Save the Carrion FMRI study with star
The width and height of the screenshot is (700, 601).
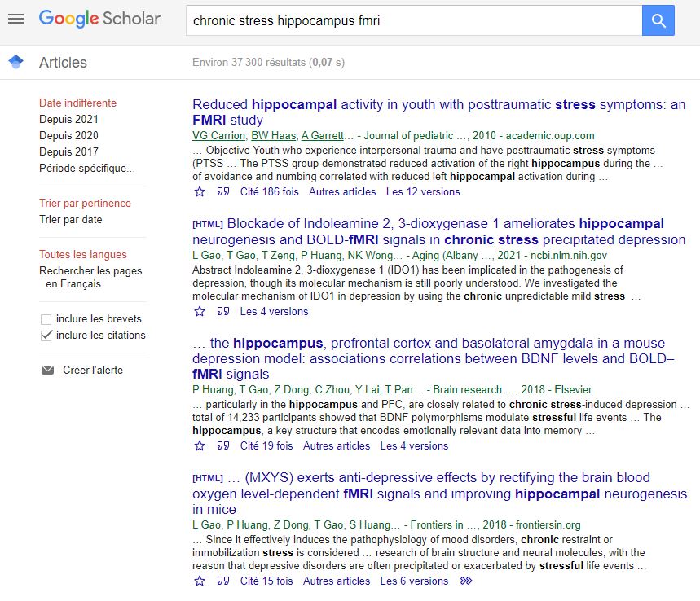tap(200, 192)
